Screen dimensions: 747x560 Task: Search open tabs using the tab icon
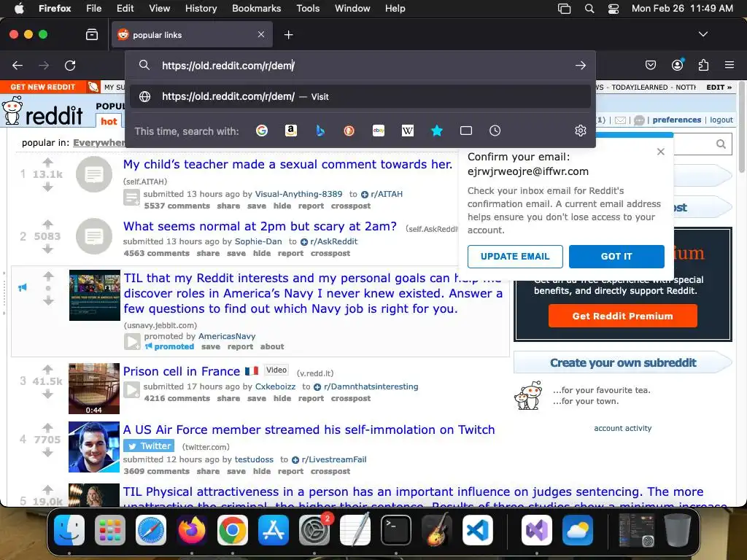click(466, 131)
